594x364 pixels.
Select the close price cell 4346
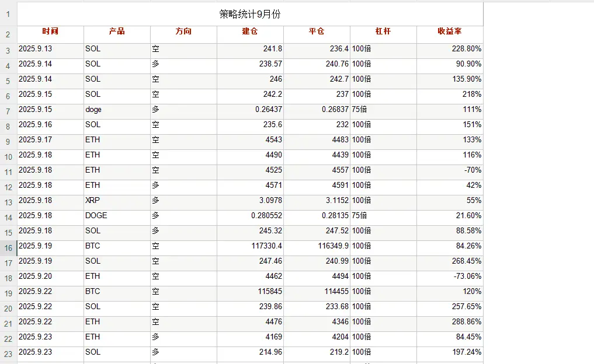click(317, 324)
